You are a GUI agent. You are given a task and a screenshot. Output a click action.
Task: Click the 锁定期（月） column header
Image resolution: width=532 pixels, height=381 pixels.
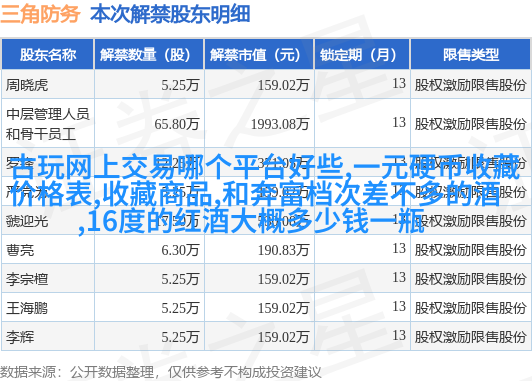pyautogui.click(x=362, y=54)
